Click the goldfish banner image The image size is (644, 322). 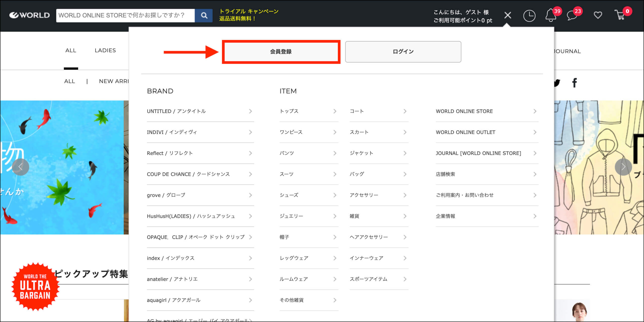62,168
